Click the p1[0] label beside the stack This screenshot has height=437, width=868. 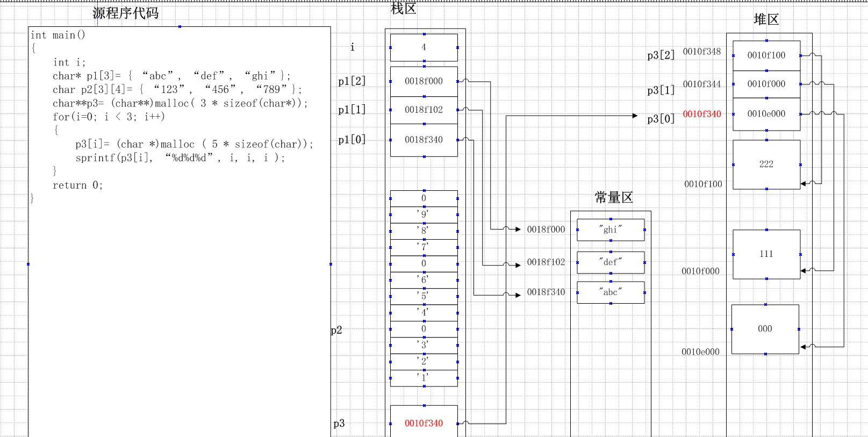coord(352,140)
